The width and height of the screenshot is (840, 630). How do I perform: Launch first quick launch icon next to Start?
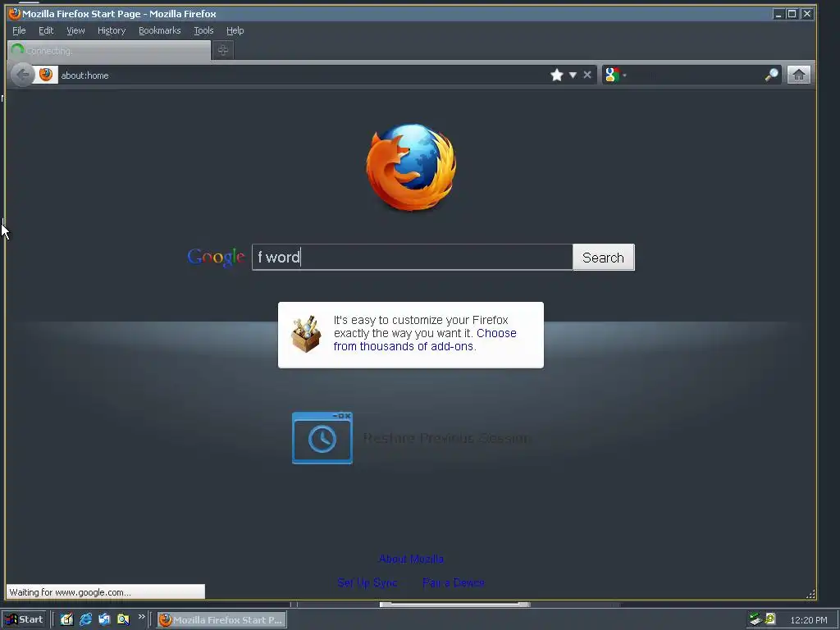pyautogui.click(x=66, y=620)
